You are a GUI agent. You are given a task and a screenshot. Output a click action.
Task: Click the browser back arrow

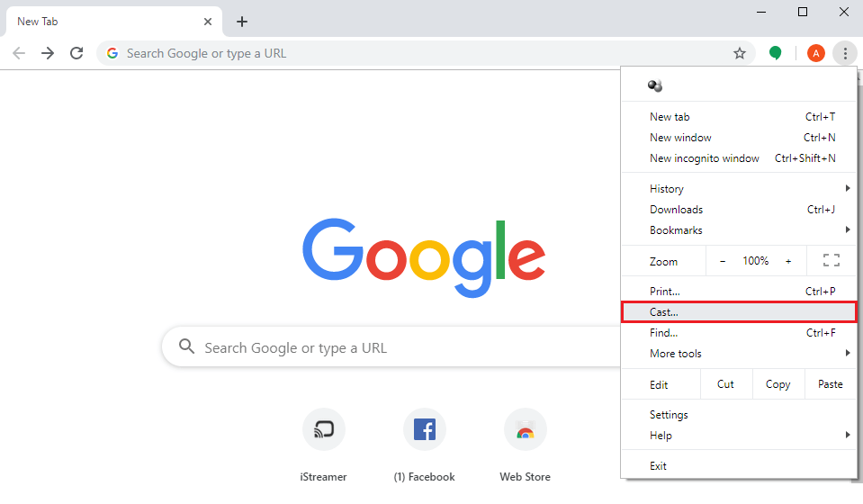click(x=19, y=53)
